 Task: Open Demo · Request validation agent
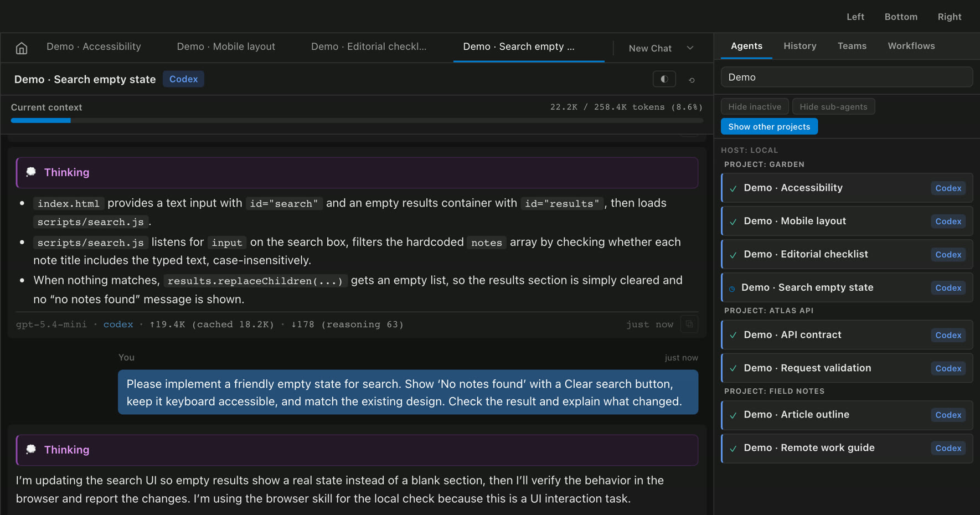847,368
